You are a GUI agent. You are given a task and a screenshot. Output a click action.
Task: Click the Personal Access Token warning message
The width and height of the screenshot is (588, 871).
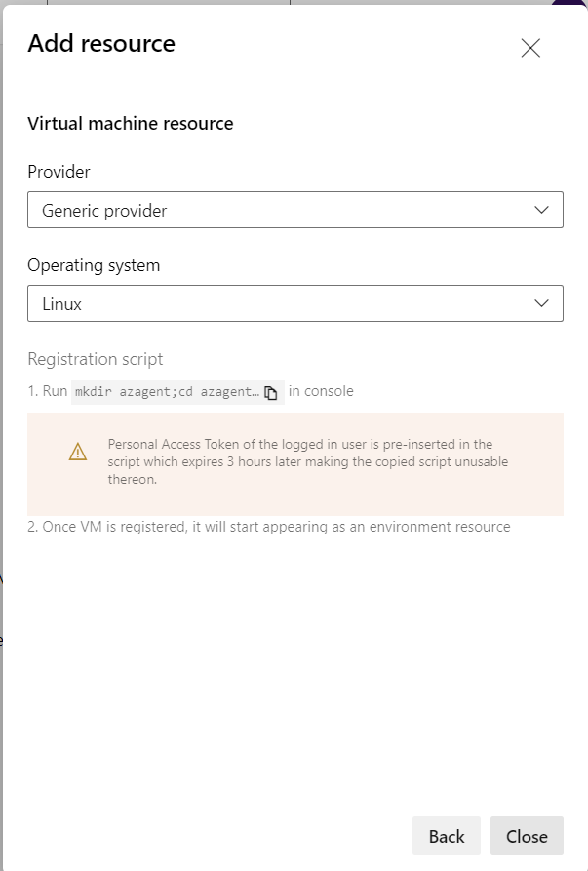307,461
